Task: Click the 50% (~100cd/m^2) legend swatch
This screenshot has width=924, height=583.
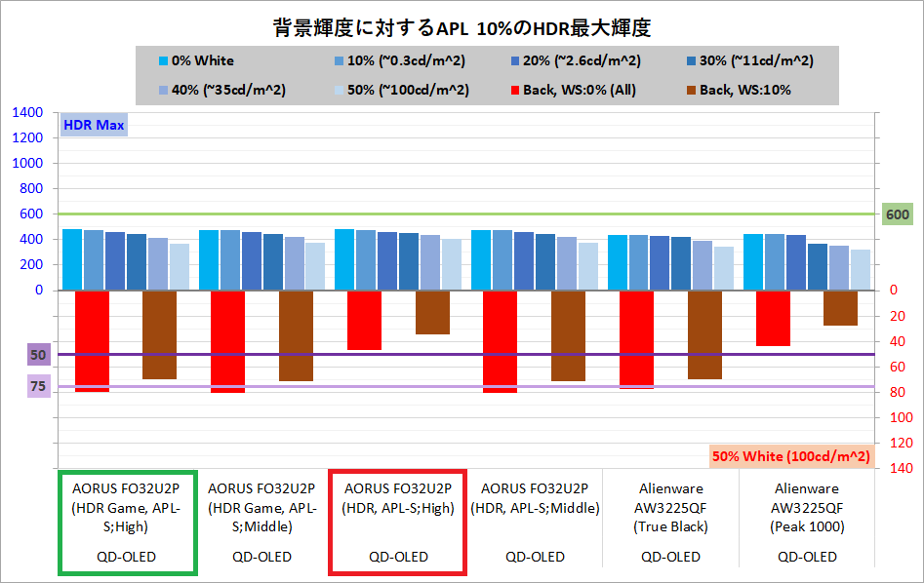Action: pos(339,90)
